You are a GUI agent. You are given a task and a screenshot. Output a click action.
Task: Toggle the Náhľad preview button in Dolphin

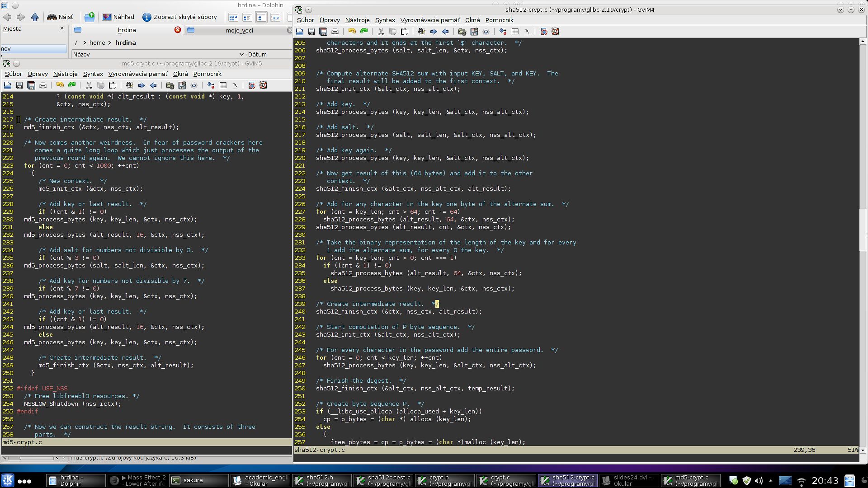[118, 17]
